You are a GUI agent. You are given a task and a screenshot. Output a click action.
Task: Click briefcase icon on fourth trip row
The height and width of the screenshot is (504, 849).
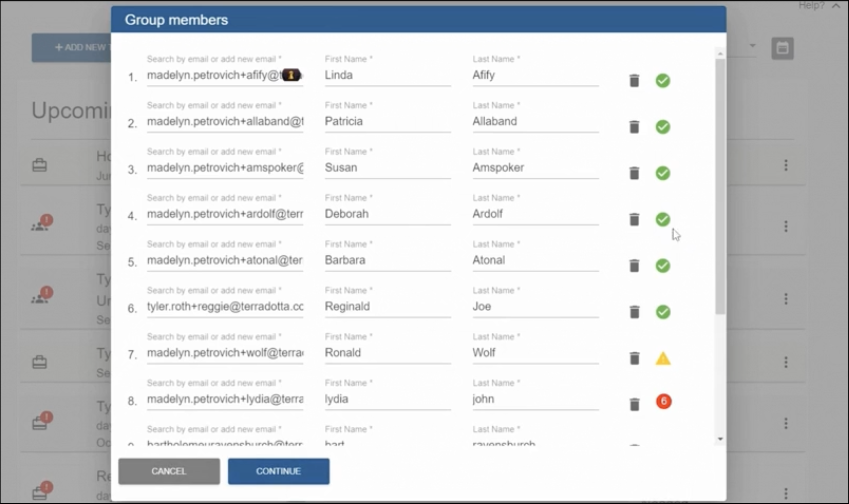click(x=39, y=362)
